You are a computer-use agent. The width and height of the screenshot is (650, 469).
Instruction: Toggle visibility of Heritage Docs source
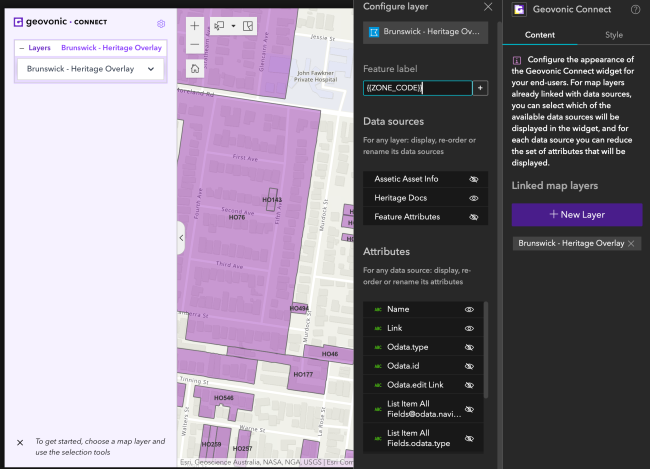point(473,198)
